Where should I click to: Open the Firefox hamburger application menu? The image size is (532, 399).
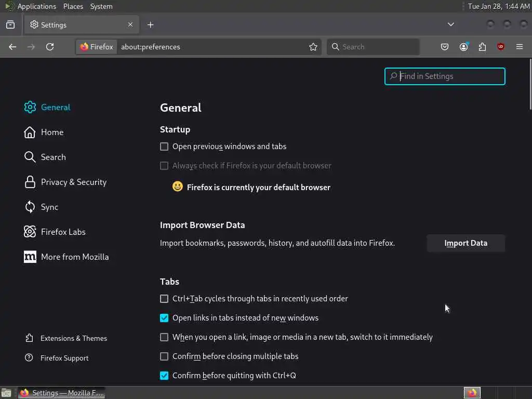tap(520, 47)
